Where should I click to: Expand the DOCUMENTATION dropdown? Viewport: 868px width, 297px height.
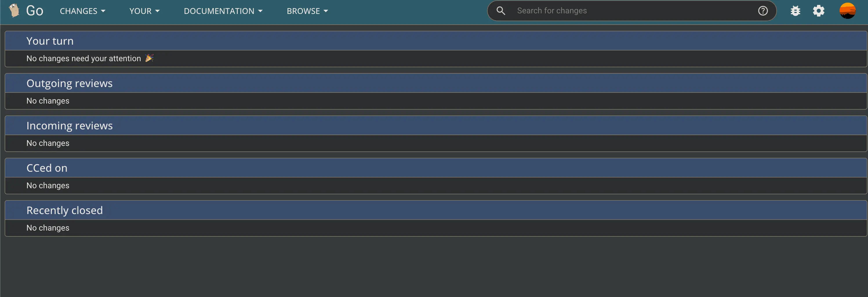223,11
